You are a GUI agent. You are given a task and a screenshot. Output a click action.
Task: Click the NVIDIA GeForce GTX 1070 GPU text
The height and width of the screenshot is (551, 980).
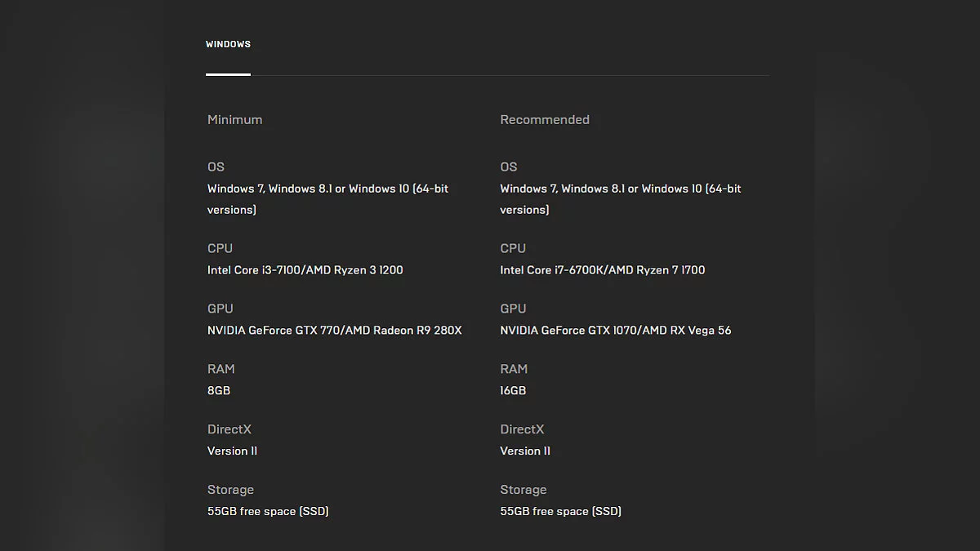[x=615, y=331]
